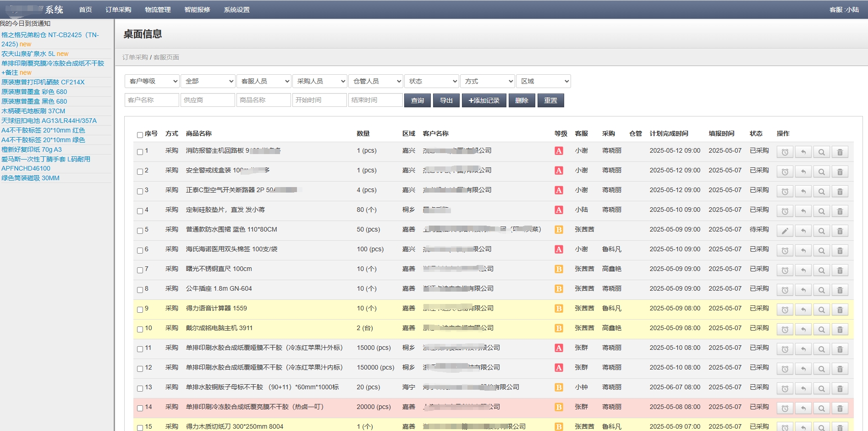
Task: Open the 状态 dropdown
Action: [x=431, y=81]
